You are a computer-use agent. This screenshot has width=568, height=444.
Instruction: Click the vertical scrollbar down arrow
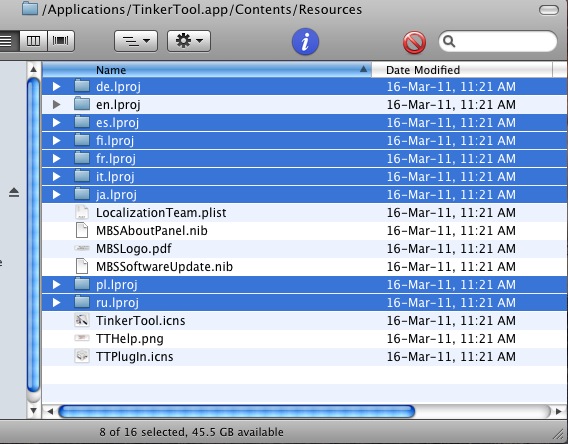click(x=34, y=411)
